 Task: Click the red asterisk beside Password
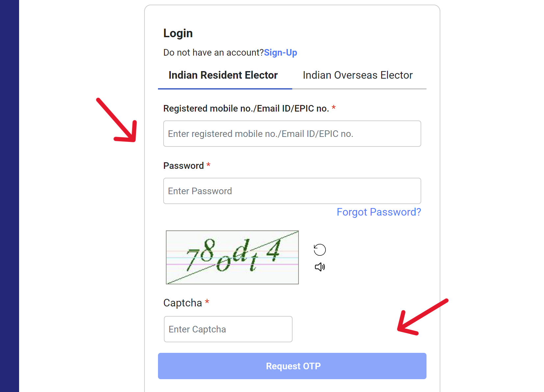click(208, 165)
